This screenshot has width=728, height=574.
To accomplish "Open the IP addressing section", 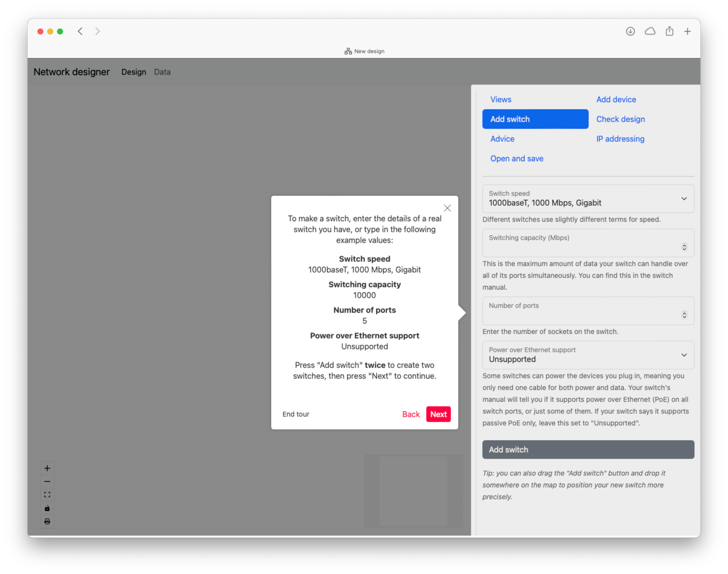I will [620, 139].
